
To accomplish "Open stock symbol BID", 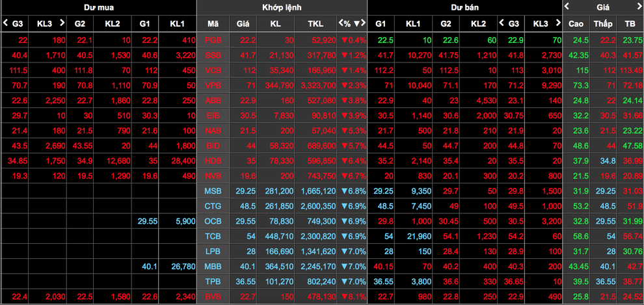I will tap(213, 146).
